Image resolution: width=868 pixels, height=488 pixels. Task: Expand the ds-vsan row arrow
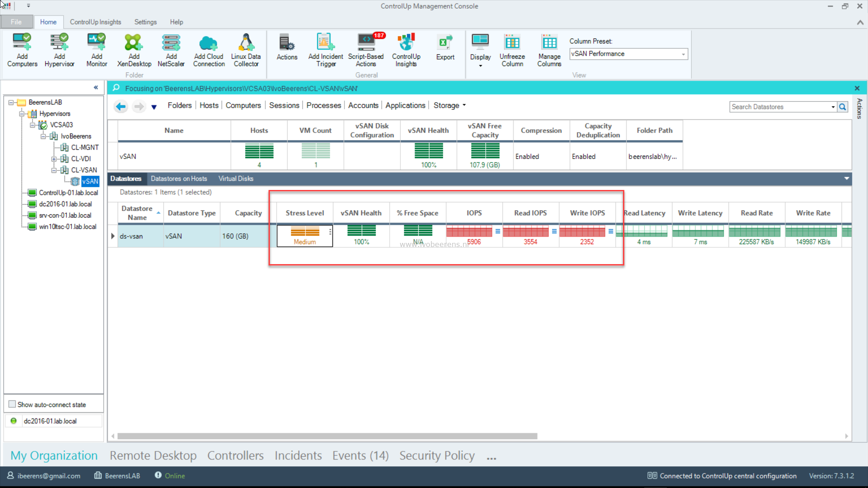point(113,236)
